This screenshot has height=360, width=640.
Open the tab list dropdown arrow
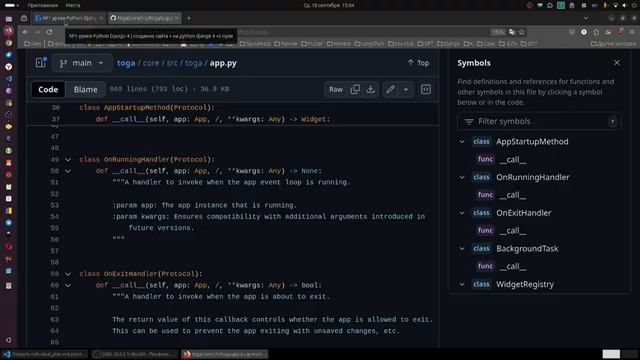(586, 18)
